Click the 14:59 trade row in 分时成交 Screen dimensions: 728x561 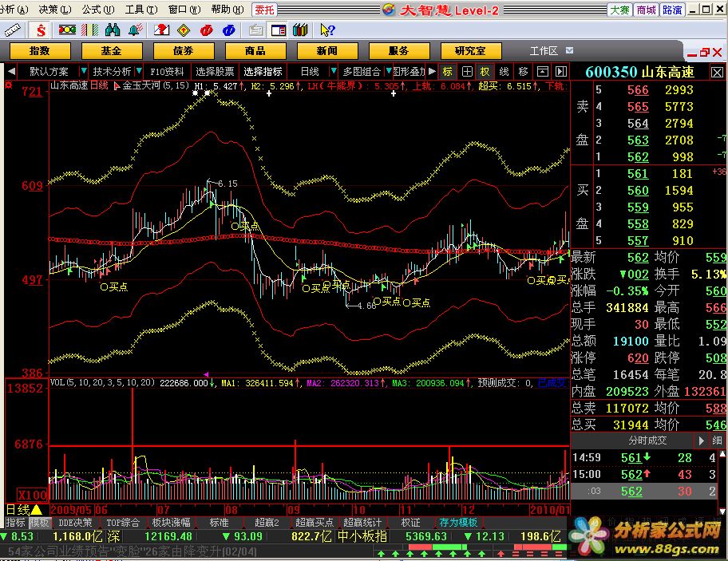click(x=646, y=457)
